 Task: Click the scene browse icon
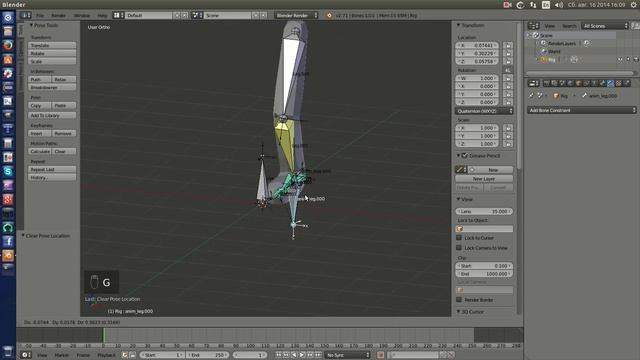click(197, 15)
